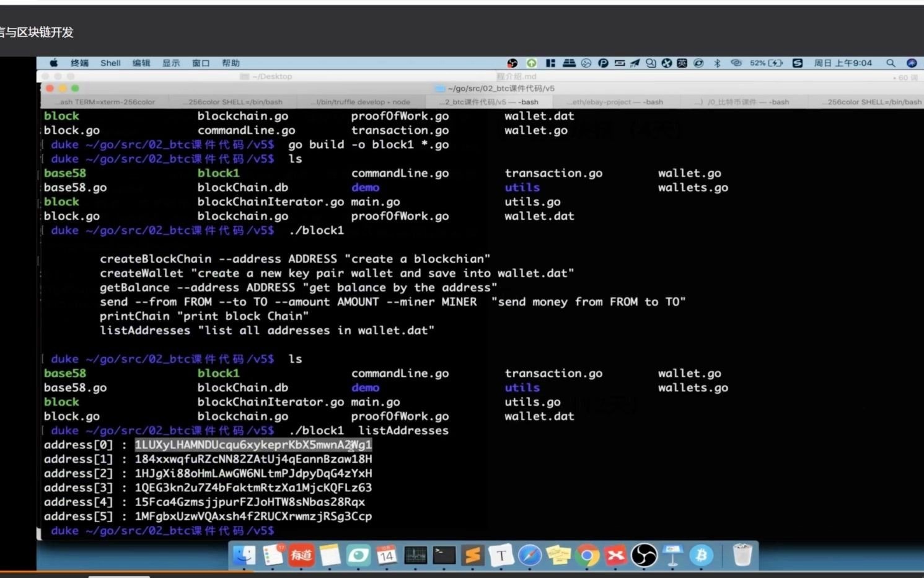Click the ~/Desktop title of the background window
Viewport: 924px width, 578px height.
pos(271,76)
